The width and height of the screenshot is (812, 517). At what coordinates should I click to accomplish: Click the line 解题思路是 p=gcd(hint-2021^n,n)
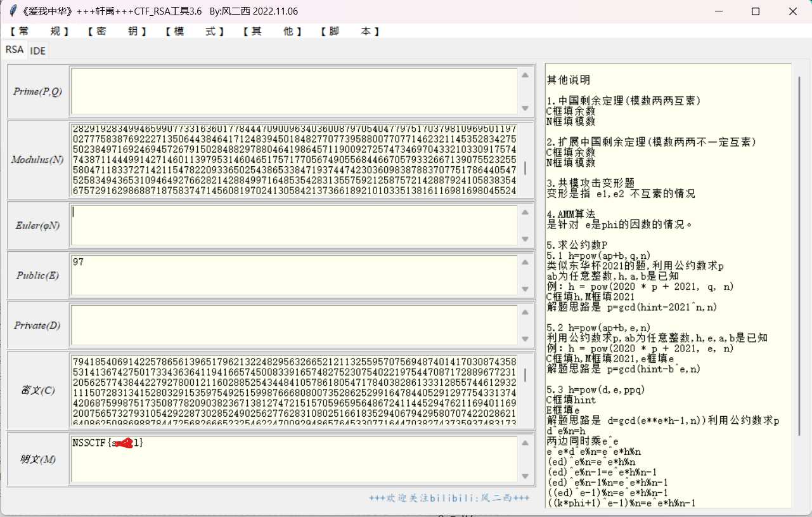coord(633,306)
